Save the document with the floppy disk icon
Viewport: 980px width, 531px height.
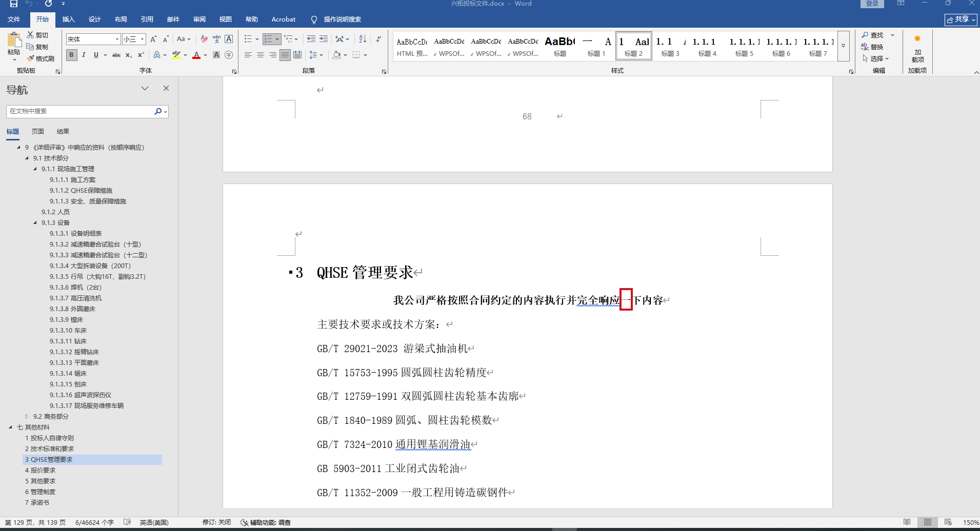coord(14,4)
